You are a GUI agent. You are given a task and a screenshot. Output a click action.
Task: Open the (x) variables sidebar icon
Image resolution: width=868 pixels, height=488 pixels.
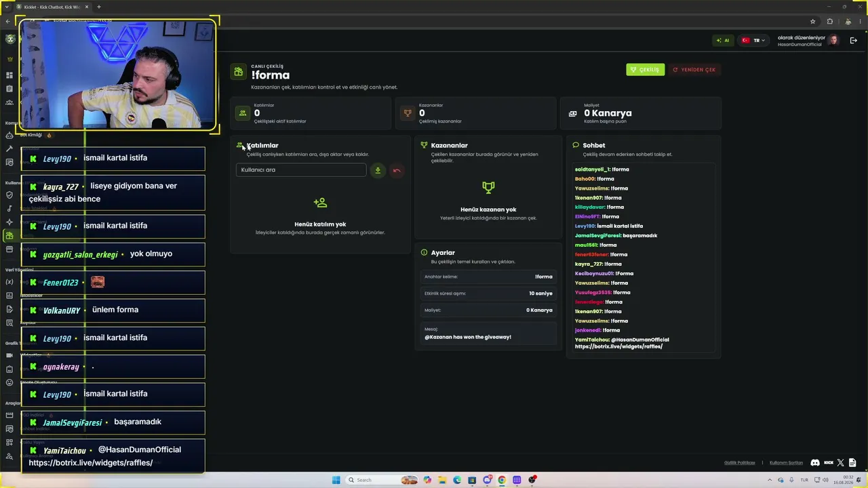point(9,282)
